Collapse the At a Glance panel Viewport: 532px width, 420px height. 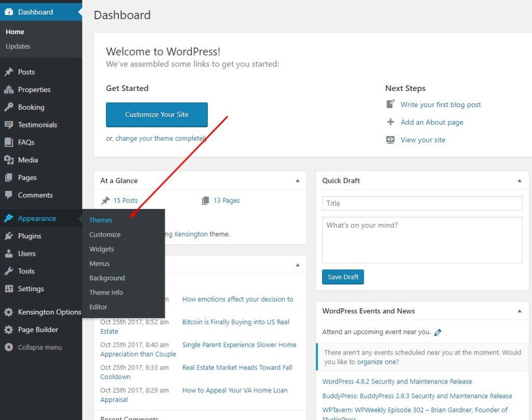pyautogui.click(x=298, y=180)
